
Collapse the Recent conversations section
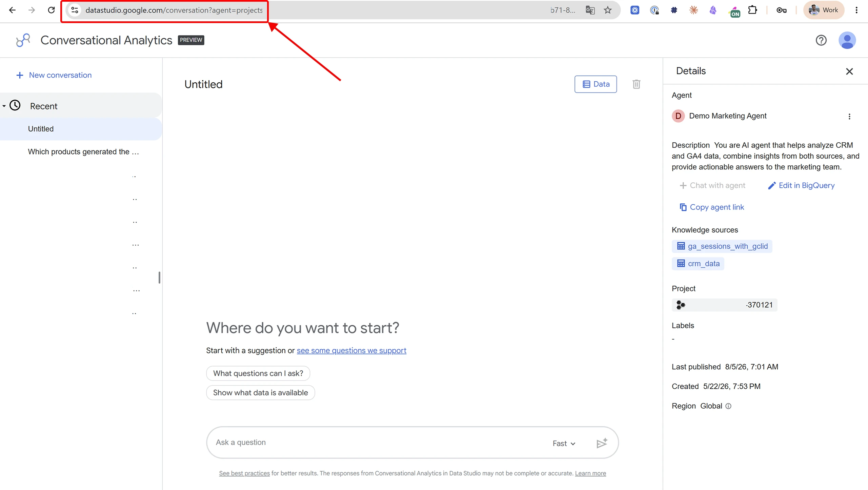click(x=4, y=106)
